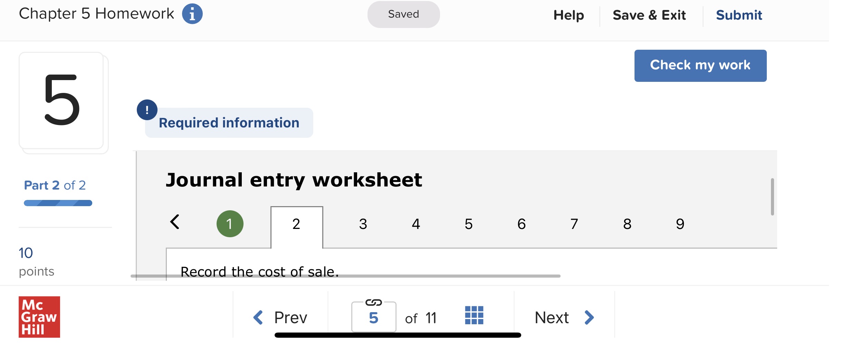Viewport: 868px width, 346px height.
Task: Select journal entry step 9
Action: click(680, 223)
